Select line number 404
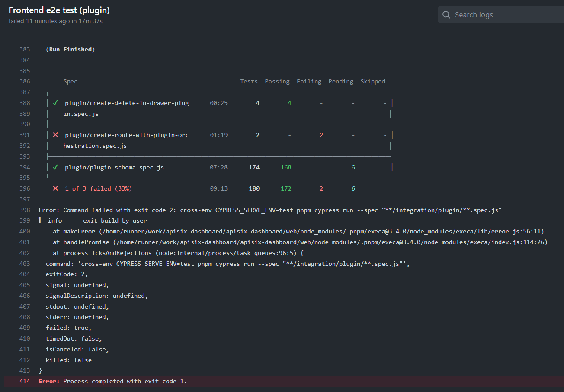Image resolution: width=564 pixels, height=392 pixels. 25,274
